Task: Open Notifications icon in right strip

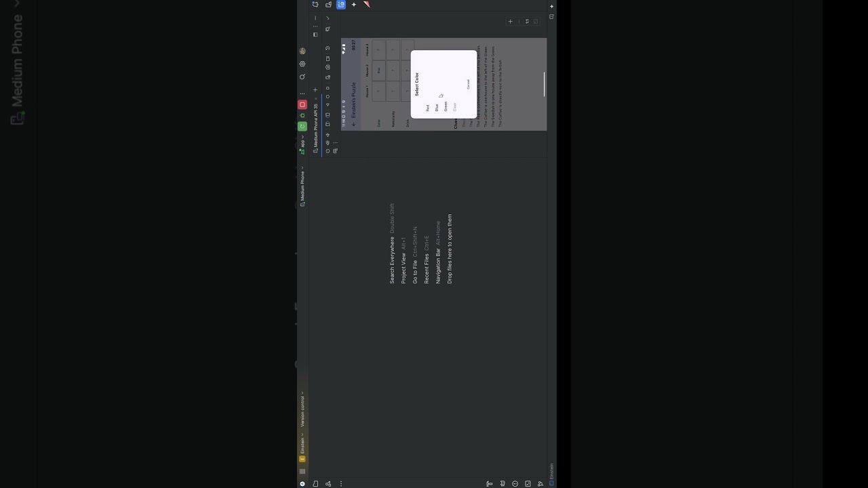Action: [x=315, y=5]
